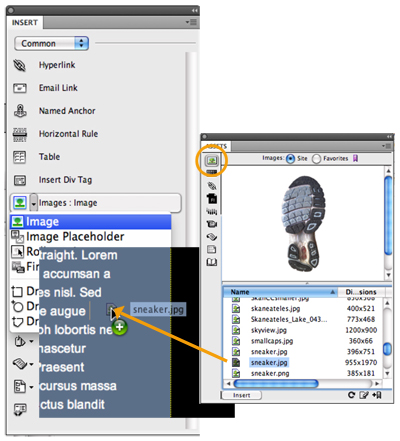This screenshot has height=441, width=400.
Task: Choose Rollover Image menu entry
Action: coord(25,252)
